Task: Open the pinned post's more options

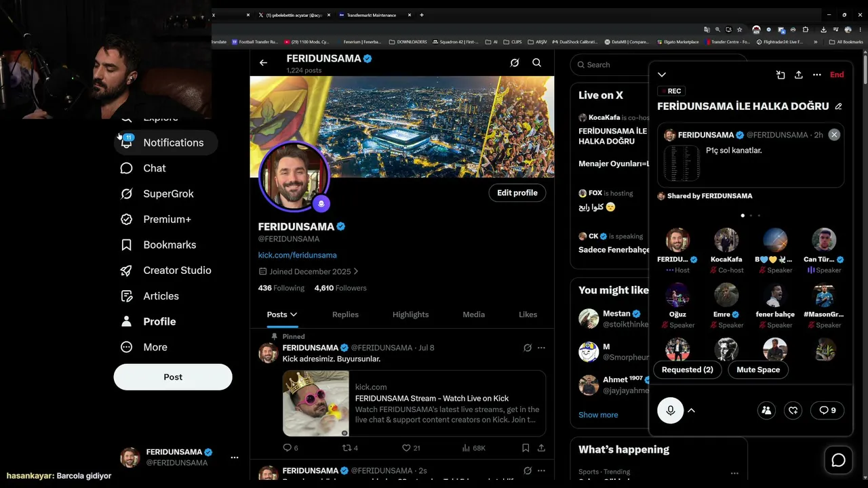Action: point(541,348)
